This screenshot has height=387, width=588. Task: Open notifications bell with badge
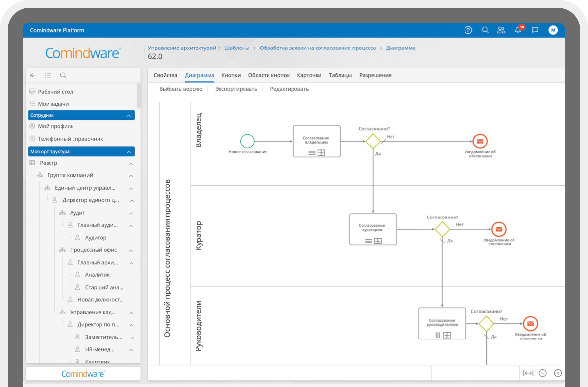(x=518, y=30)
